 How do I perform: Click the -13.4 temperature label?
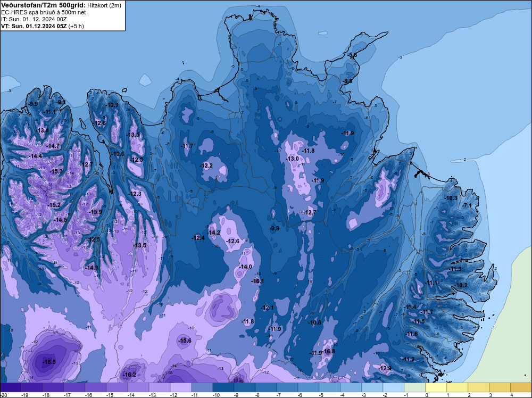(43, 130)
